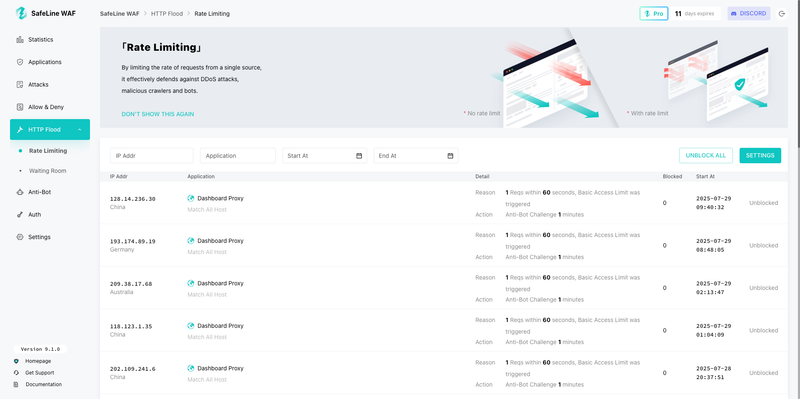Click the Settings sidebar icon

click(x=20, y=237)
